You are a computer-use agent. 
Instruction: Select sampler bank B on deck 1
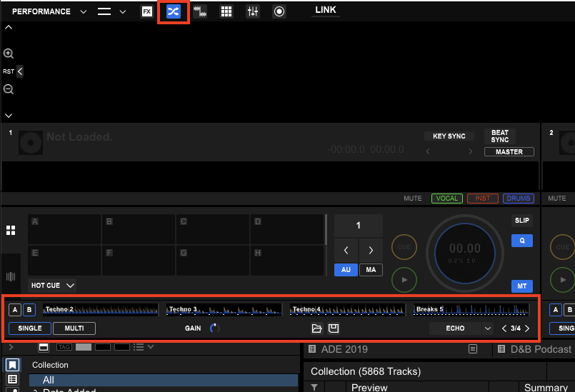pos(29,310)
